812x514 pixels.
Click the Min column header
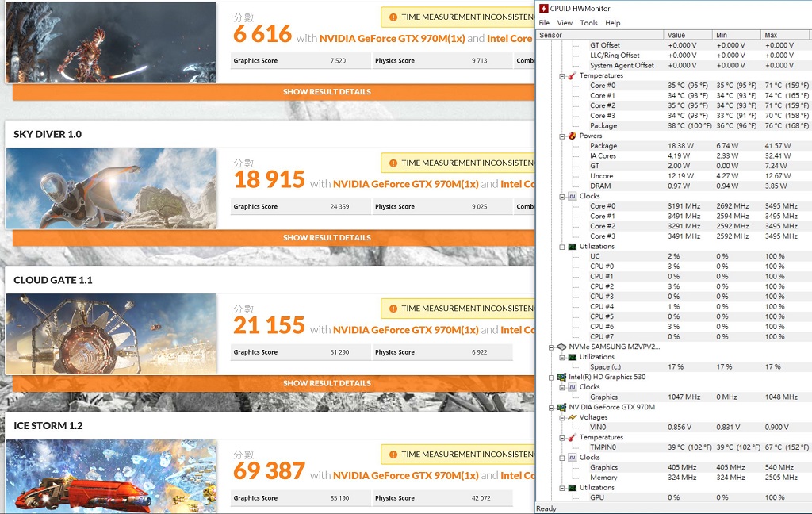pyautogui.click(x=737, y=35)
